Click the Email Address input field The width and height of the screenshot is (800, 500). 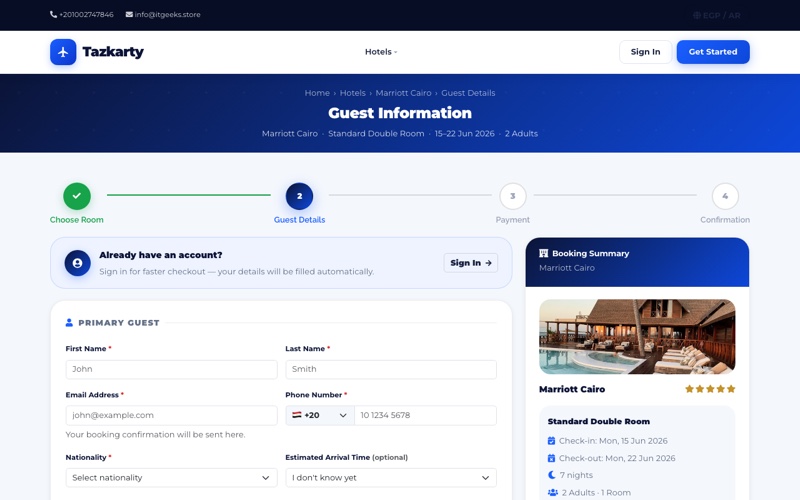tap(171, 415)
